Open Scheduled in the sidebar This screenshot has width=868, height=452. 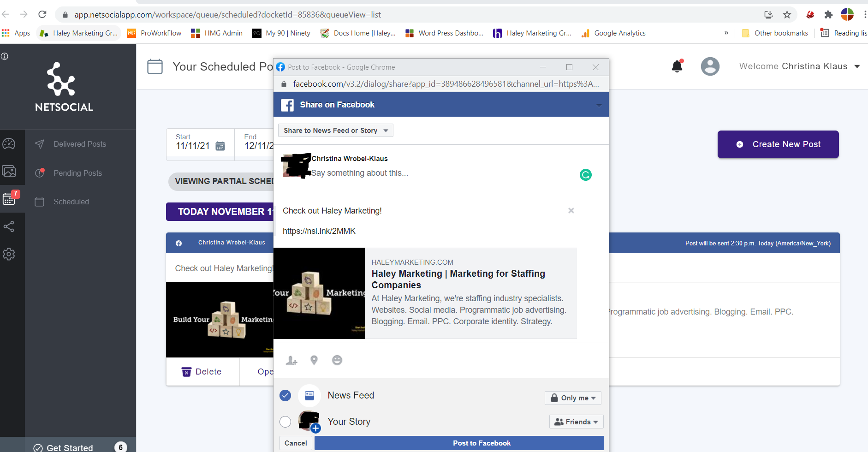point(71,202)
